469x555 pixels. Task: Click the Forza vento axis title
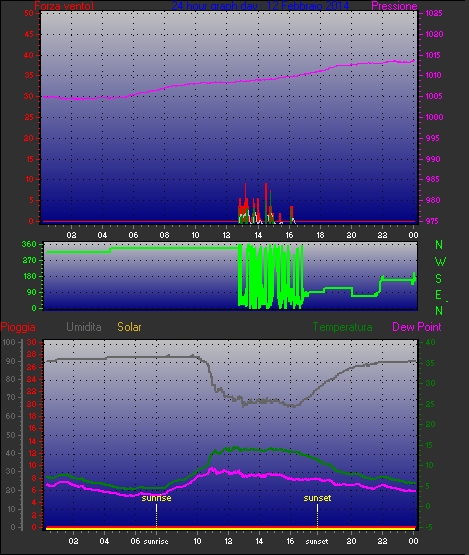64,6
